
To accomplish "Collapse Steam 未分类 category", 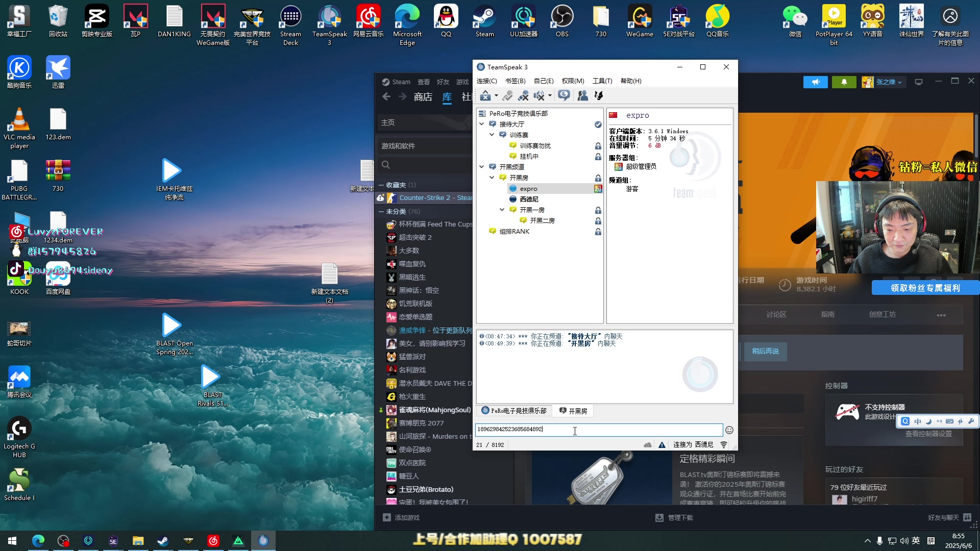I will tap(381, 212).
